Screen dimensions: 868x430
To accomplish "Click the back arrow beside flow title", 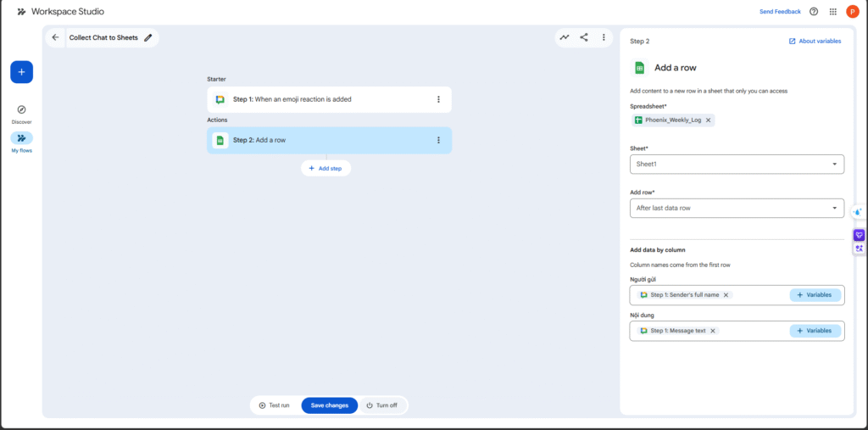I will click(56, 37).
